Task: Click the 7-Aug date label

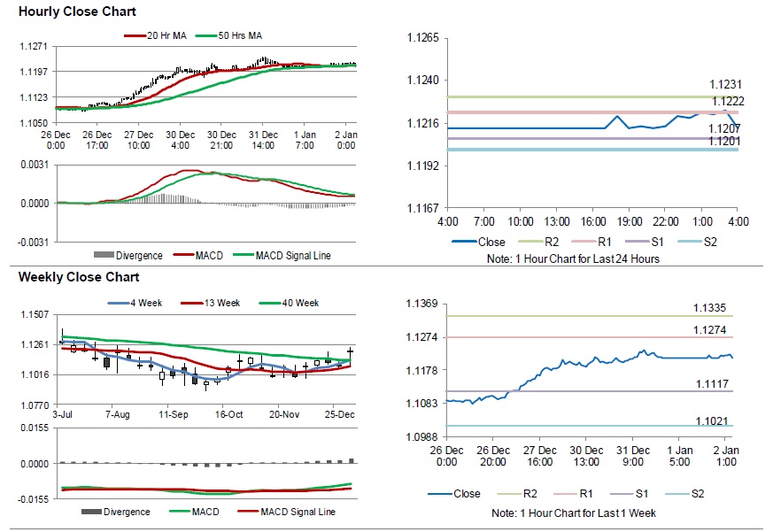Action: pyautogui.click(x=118, y=414)
